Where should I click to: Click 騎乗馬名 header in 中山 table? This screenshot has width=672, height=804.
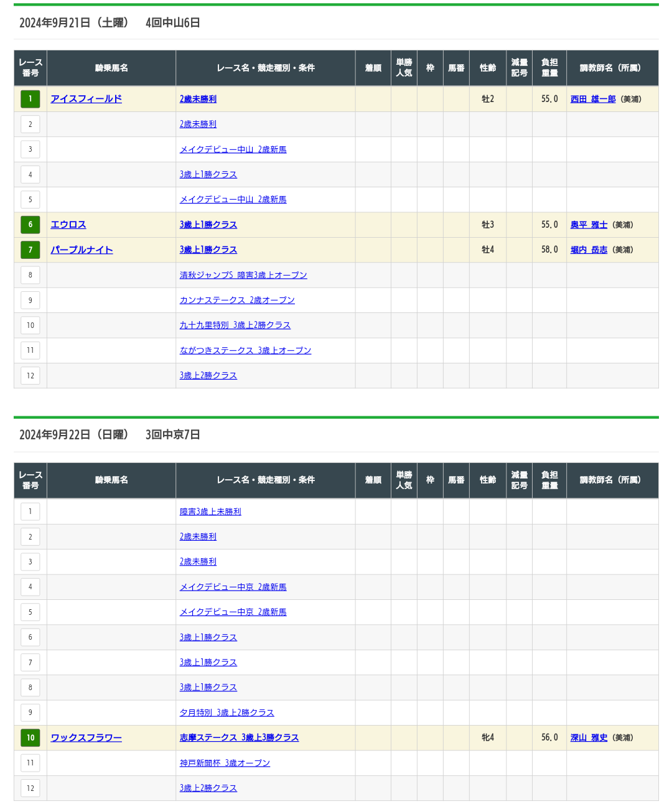pos(111,68)
